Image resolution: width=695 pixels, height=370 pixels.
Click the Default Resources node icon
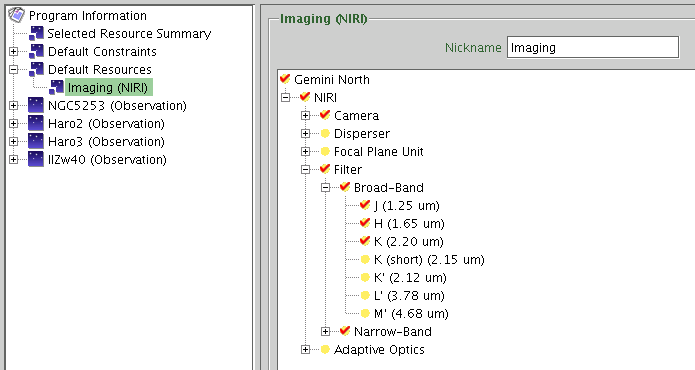coord(36,70)
